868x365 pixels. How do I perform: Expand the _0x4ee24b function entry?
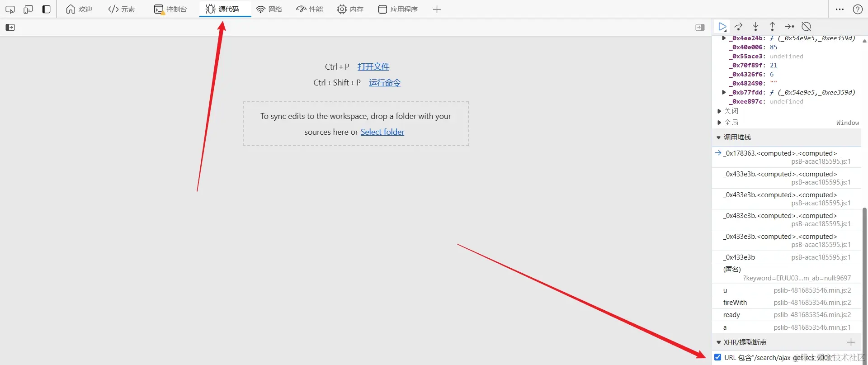(x=724, y=38)
